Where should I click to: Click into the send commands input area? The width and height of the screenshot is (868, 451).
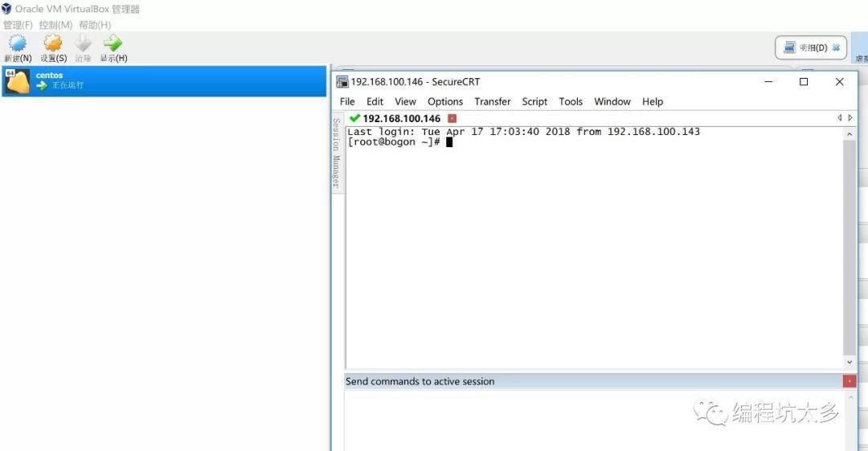coord(593,420)
